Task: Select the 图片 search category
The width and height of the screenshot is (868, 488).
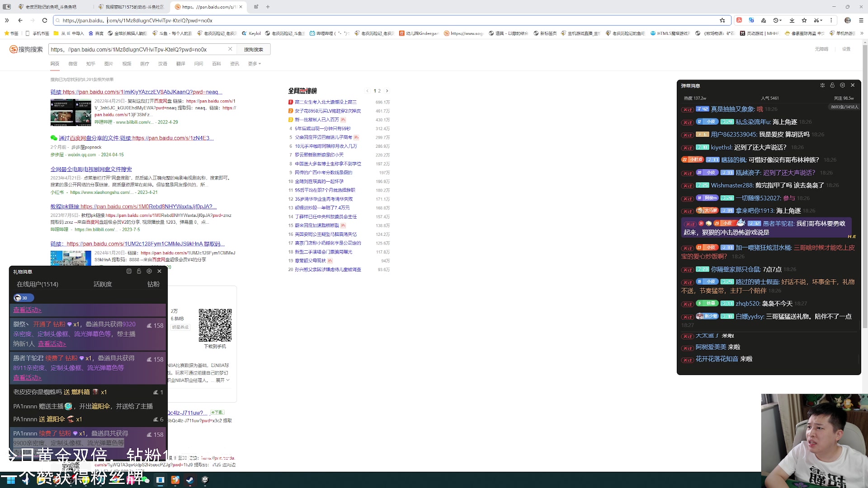Action: click(108, 64)
